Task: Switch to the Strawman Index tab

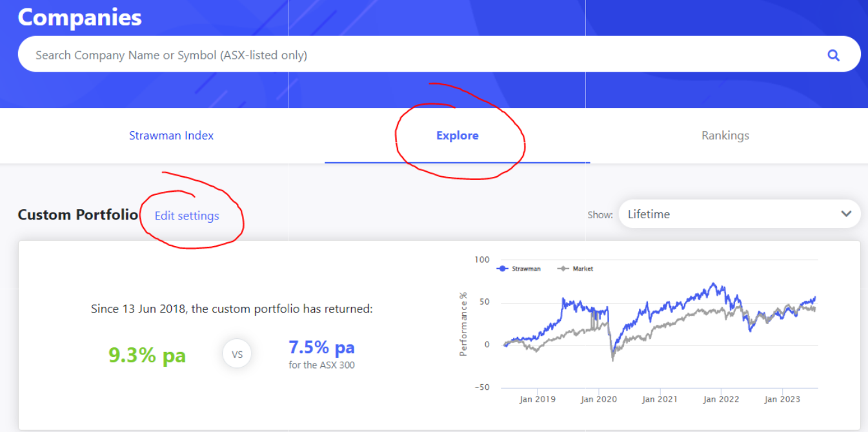Action: [x=171, y=136]
